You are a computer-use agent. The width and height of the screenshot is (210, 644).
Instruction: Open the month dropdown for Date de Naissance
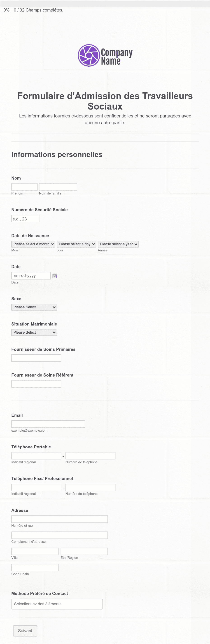(33, 244)
